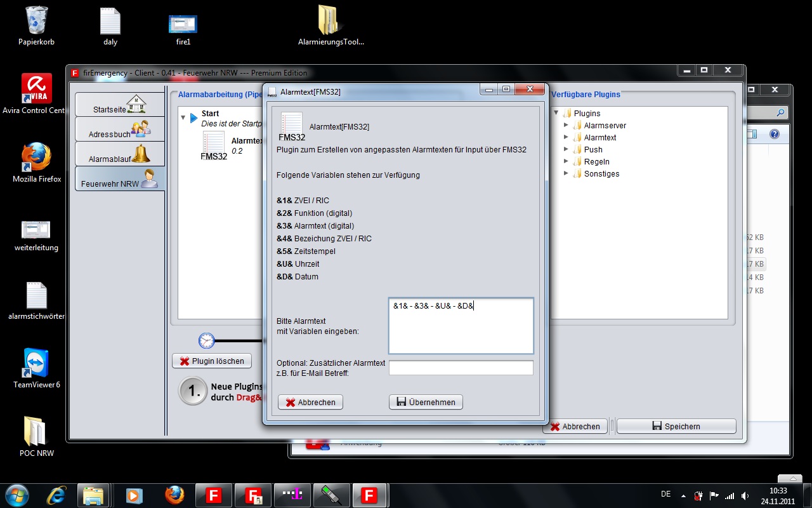This screenshot has width=812, height=508.
Task: Open TeamViewer 6 desktop shortcut
Action: 36,364
